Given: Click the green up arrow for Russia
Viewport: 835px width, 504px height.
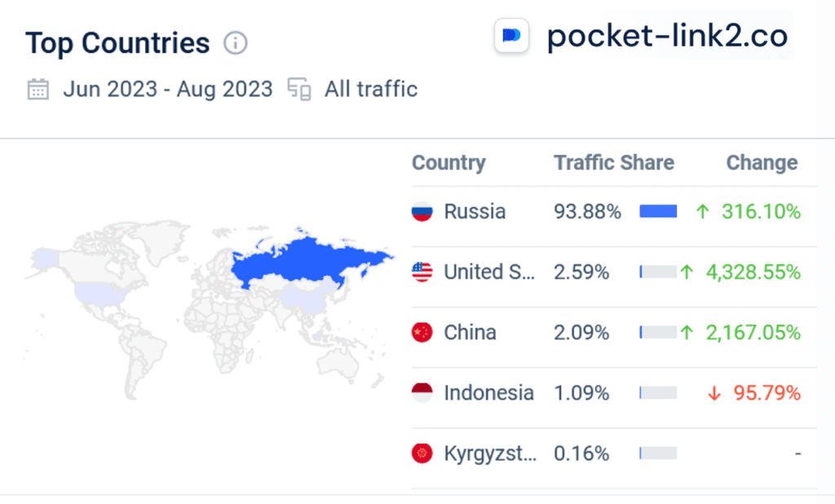Looking at the screenshot, I should coord(702,212).
